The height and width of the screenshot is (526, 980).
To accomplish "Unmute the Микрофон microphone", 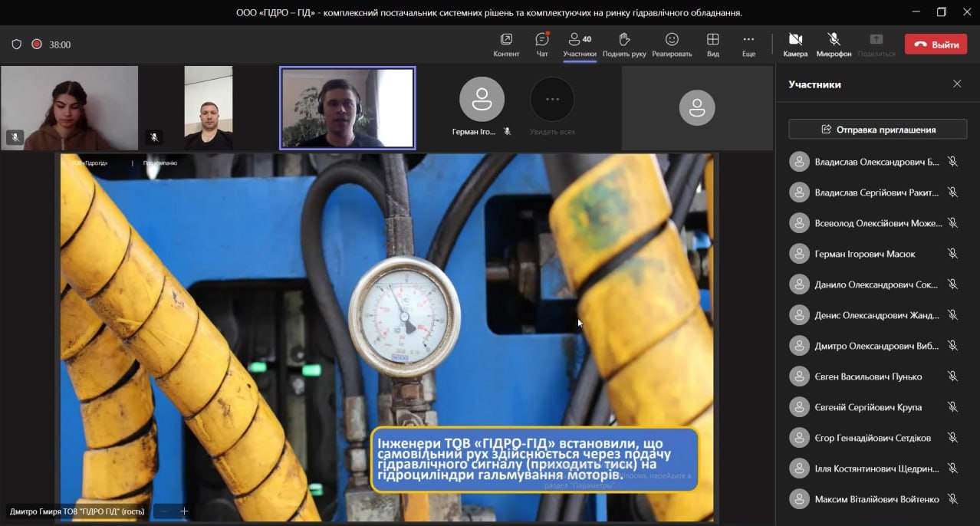I will [834, 45].
